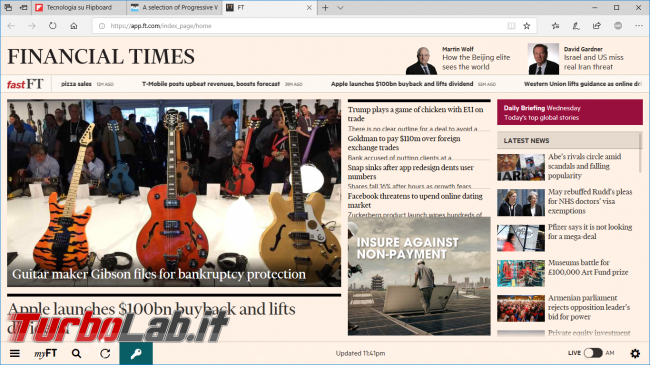Switch to Tecnologia su Flipboard tab
The height and width of the screenshot is (365, 650).
(79, 7)
